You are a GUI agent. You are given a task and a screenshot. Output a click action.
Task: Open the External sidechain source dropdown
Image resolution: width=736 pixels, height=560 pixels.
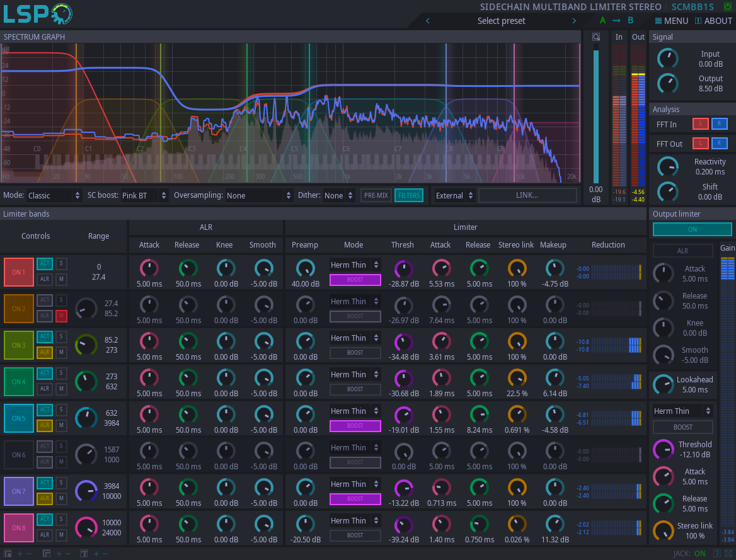(454, 195)
